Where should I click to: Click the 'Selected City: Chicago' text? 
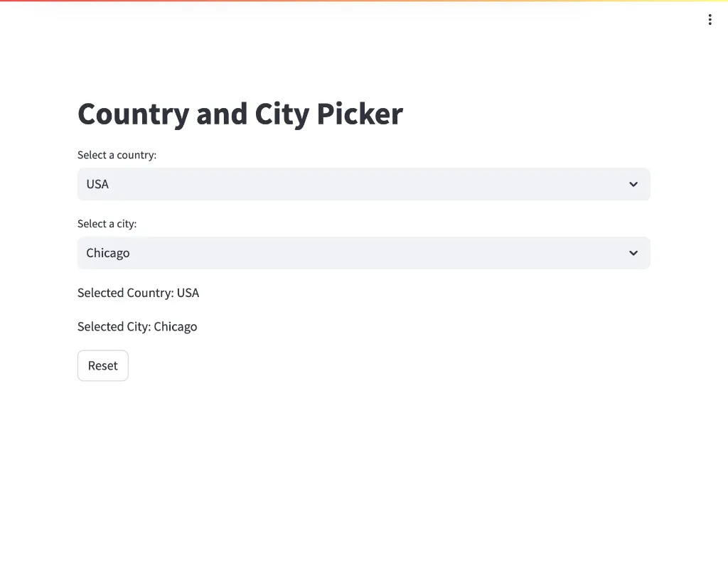[x=137, y=327]
